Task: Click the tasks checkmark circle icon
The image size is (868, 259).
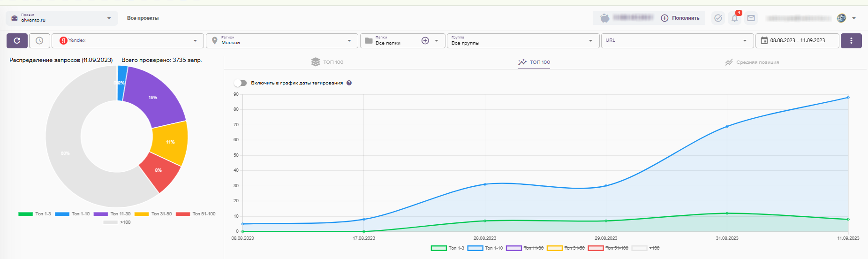Action: tap(718, 18)
